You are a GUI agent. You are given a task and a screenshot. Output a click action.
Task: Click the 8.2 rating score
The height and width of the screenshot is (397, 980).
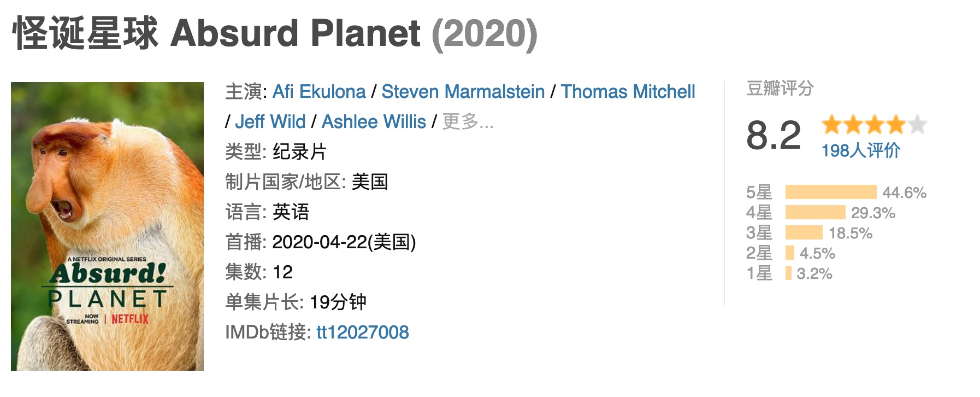[773, 136]
